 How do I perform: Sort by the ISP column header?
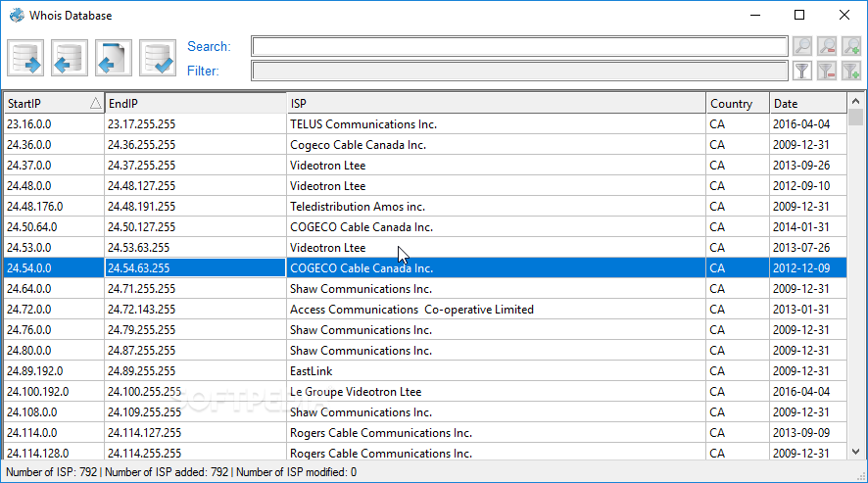pyautogui.click(x=496, y=104)
